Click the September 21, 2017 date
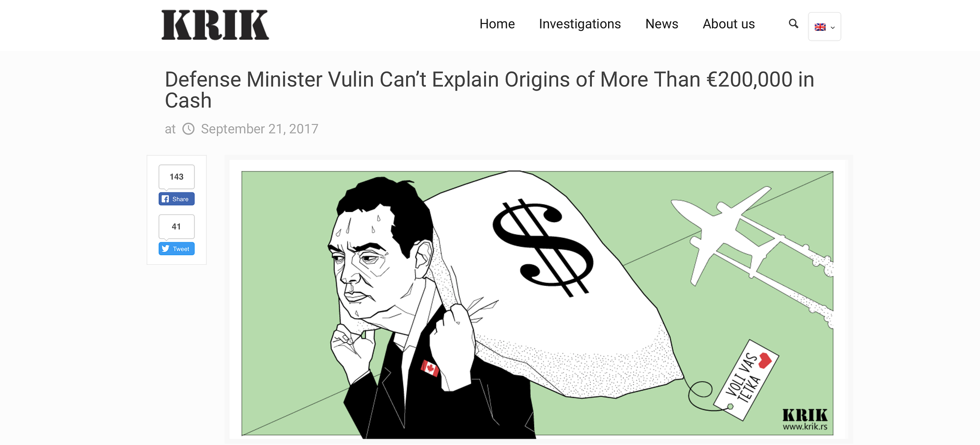Screen dimensions: 980x445 pyautogui.click(x=260, y=129)
